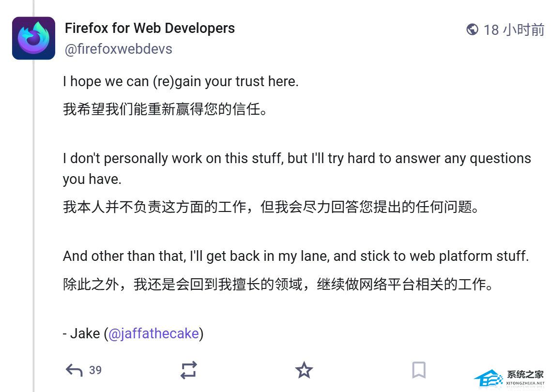The height and width of the screenshot is (392, 552).
Task: Click the reply arrow icon
Action: (x=74, y=371)
